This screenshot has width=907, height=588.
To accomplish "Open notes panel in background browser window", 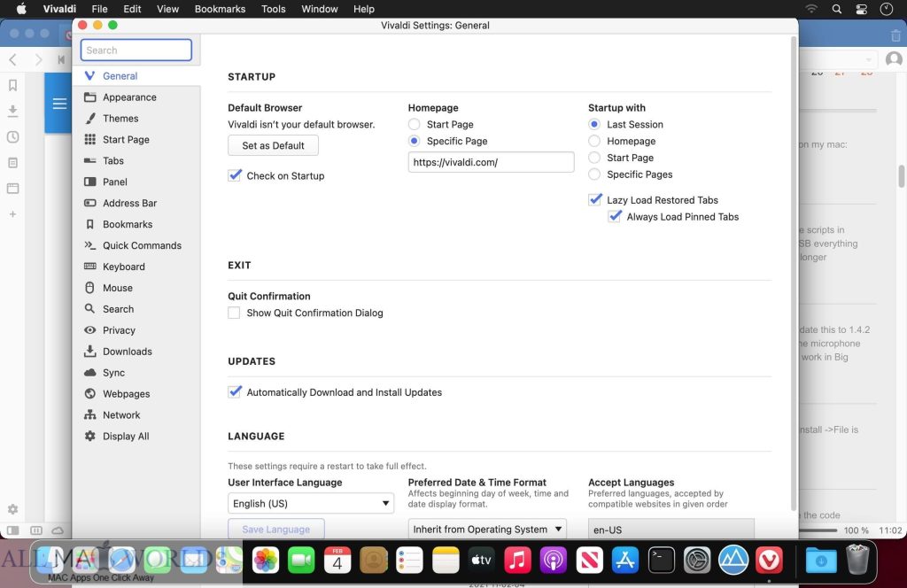I will click(12, 162).
